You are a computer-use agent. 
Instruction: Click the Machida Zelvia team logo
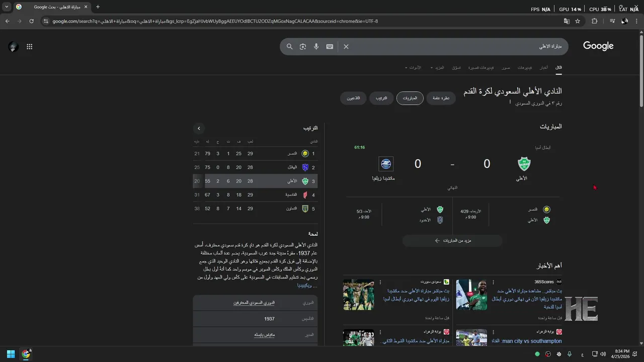click(x=386, y=164)
